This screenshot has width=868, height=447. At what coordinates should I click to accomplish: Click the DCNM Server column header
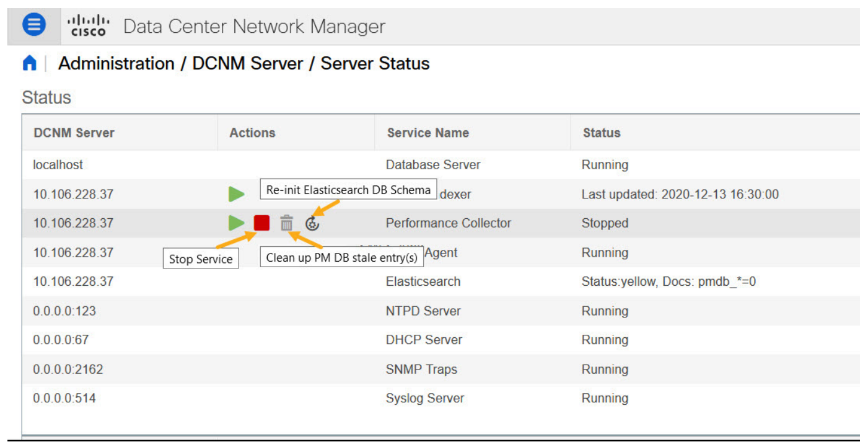point(74,132)
